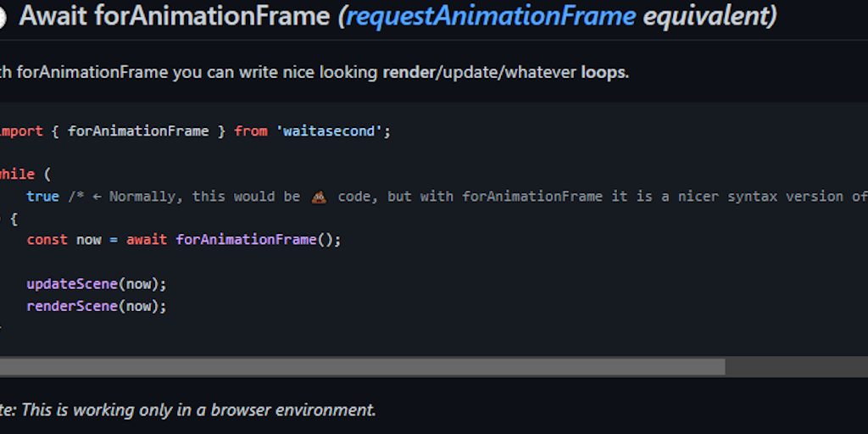Click the italic browser environment note text

[x=195, y=410]
